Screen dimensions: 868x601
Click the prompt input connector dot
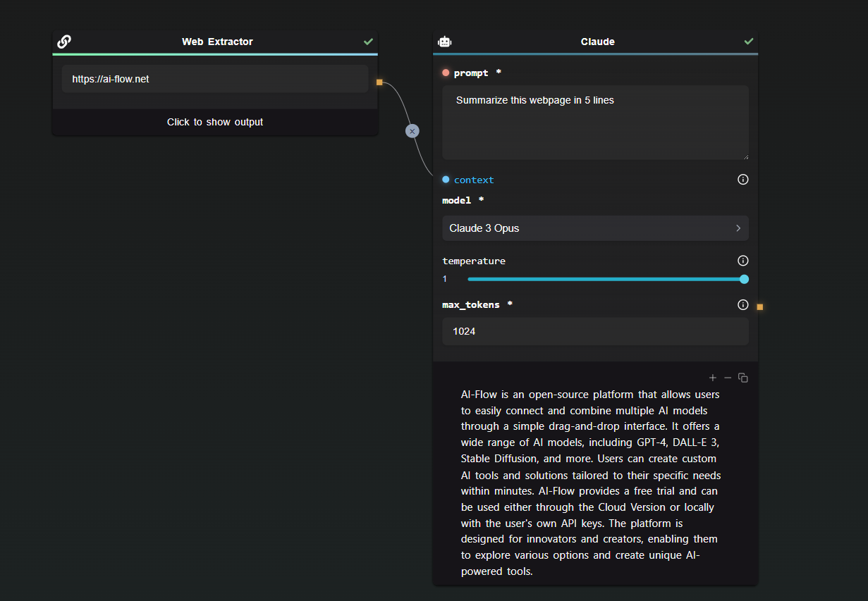(x=446, y=73)
